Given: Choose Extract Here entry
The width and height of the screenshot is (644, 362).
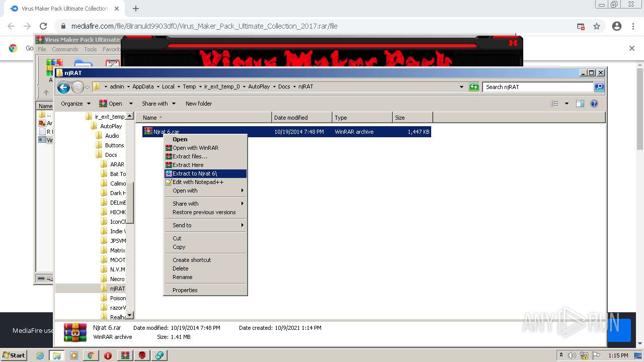Looking at the screenshot, I should (x=205, y=165).
